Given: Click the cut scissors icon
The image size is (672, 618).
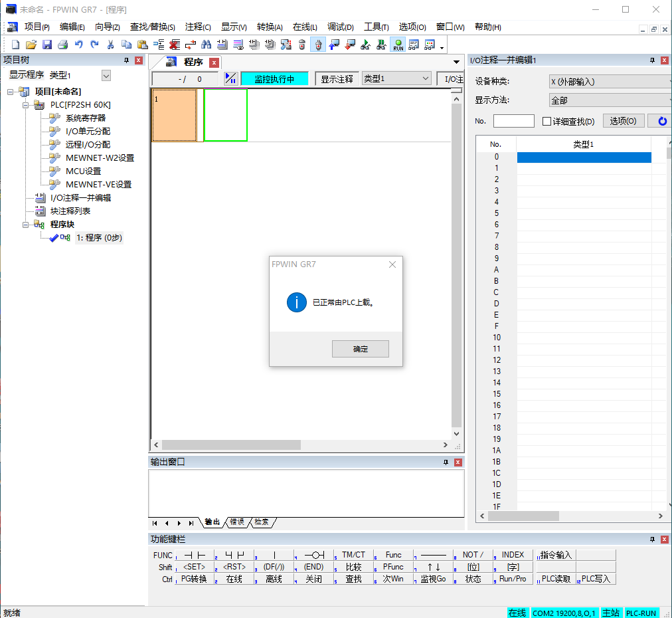Looking at the screenshot, I should click(110, 45).
